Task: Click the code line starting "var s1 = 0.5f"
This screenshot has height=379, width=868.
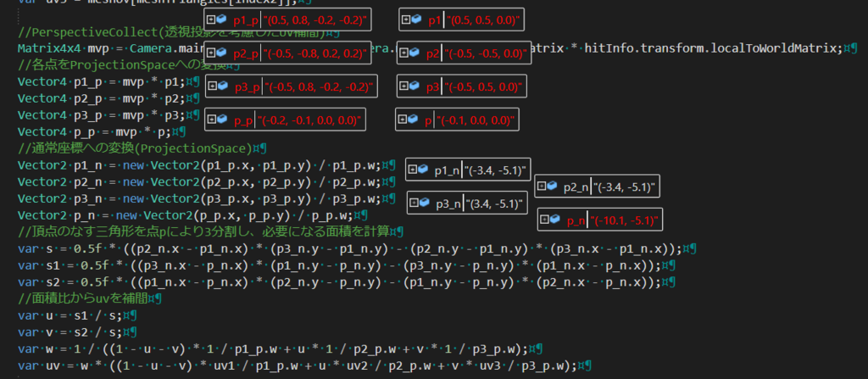Action: 340,265
